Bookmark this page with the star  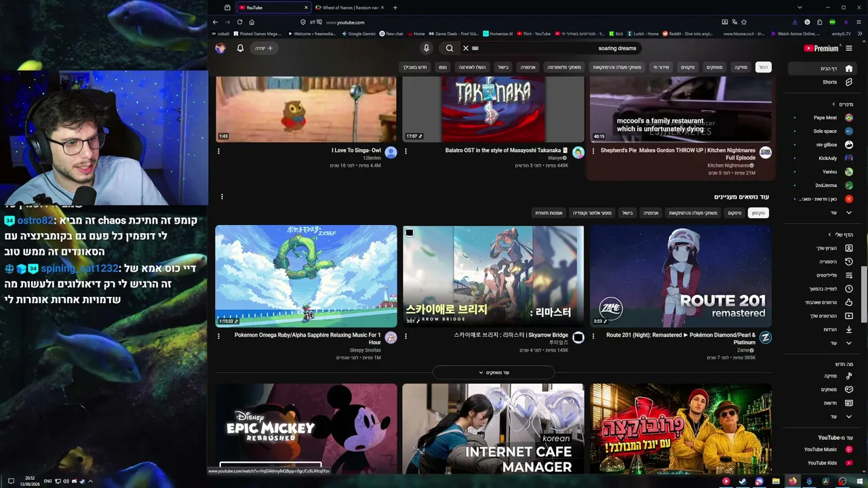point(744,22)
